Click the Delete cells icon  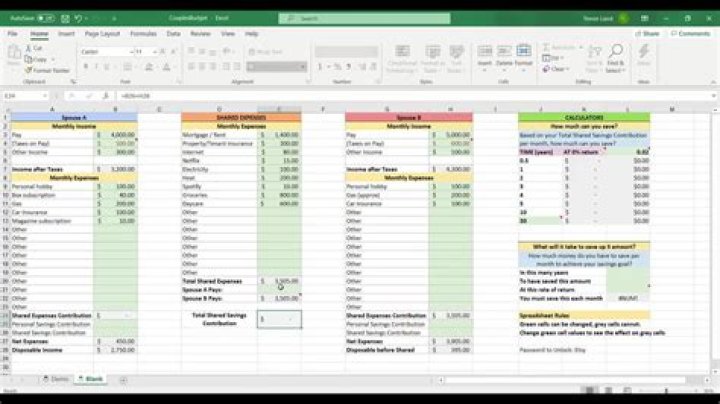(x=505, y=52)
